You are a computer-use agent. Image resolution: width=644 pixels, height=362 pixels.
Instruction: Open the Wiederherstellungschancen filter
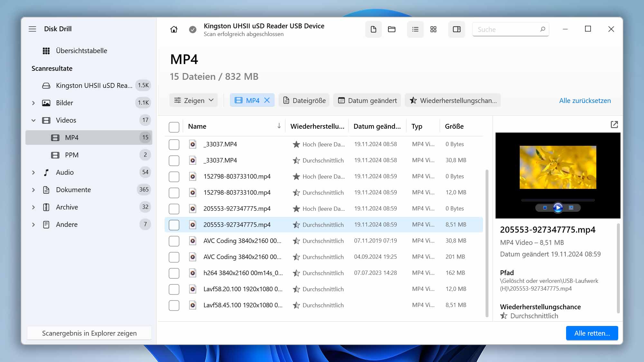point(453,100)
